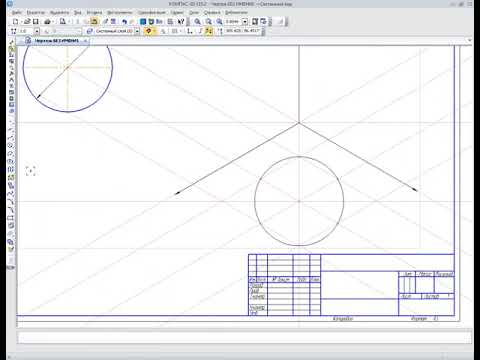The width and height of the screenshot is (480, 360).
Task: Expand the system layer dropdown arrow
Action: click(x=137, y=31)
